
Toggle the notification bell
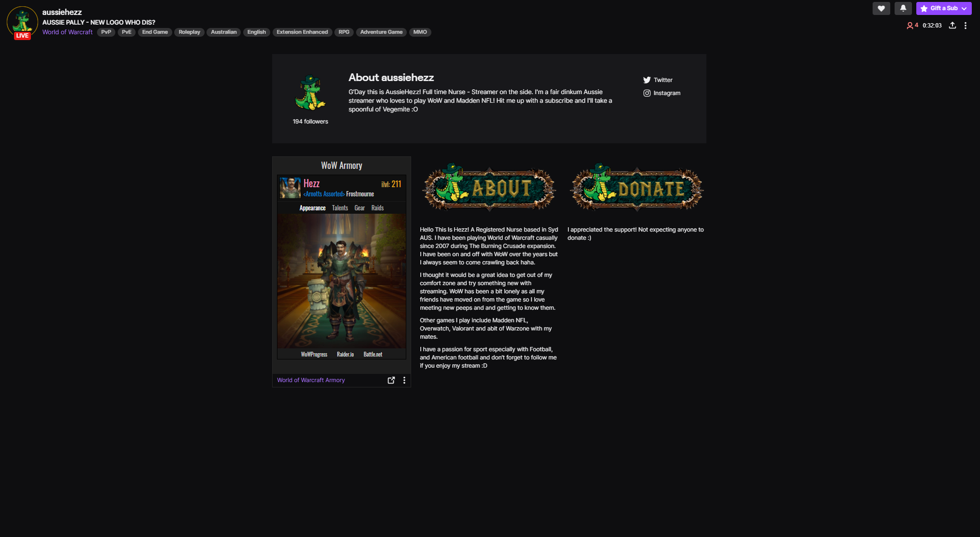point(903,8)
